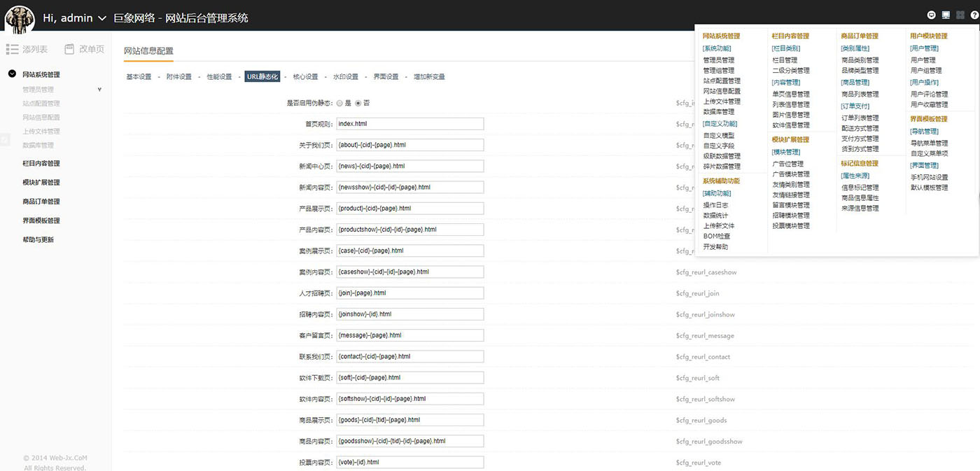Expand 帮助与更新 in sidebar
The width and height of the screenshot is (980, 471).
click(x=38, y=240)
